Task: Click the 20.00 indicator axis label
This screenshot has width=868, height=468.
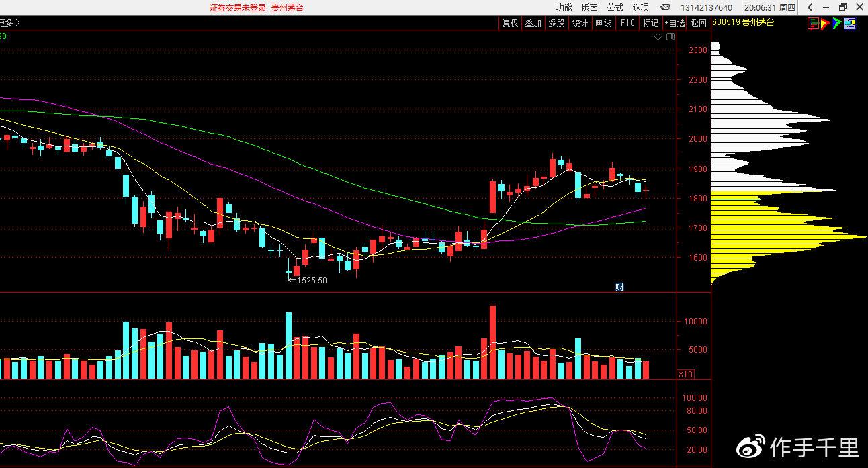Action: (x=695, y=450)
